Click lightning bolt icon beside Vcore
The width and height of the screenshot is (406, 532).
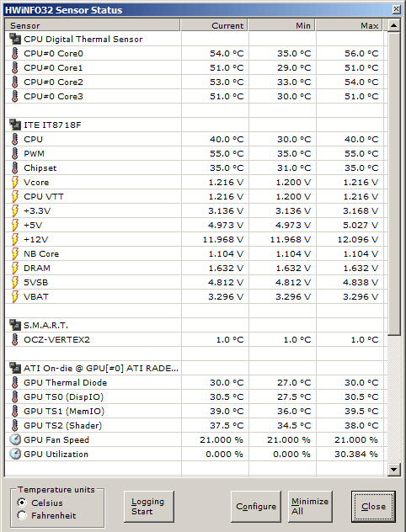tap(15, 182)
